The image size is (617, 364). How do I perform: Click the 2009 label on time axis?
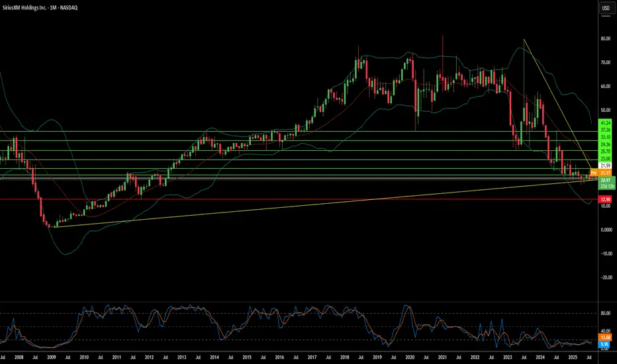[52, 357]
